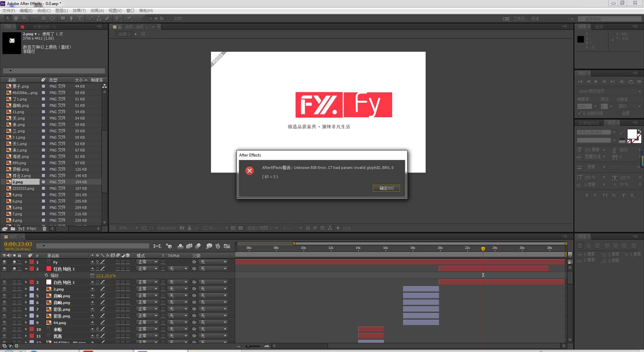Play preview in Preview panel

pos(596,82)
